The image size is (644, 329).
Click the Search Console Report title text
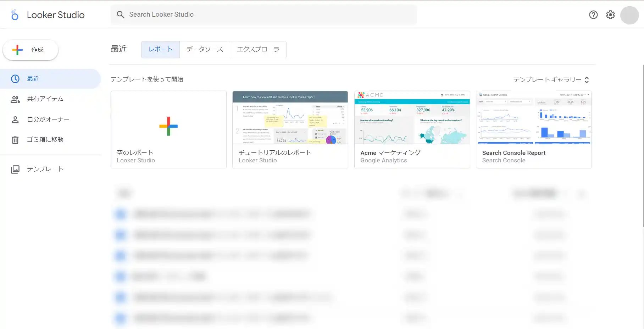click(x=514, y=153)
